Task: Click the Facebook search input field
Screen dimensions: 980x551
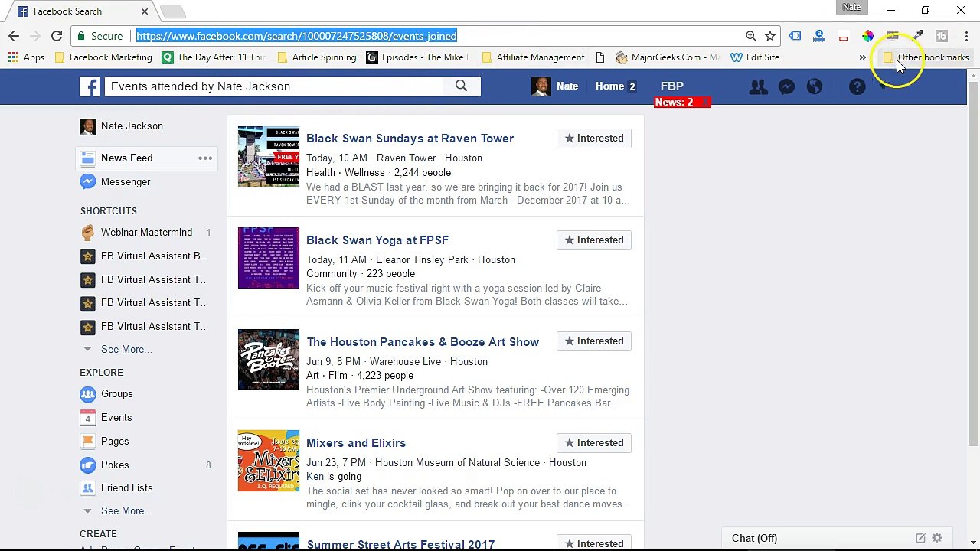Action: tap(274, 86)
